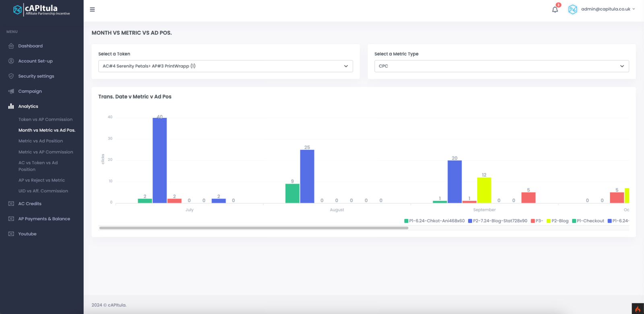
Task: Open AP Payments & Balance page
Action: point(44,219)
